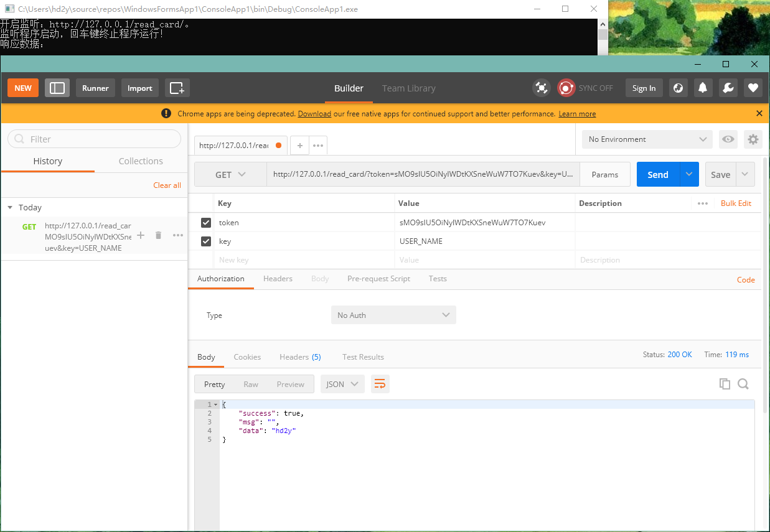Collapse JSON line 1 fold arrow

(x=215, y=404)
